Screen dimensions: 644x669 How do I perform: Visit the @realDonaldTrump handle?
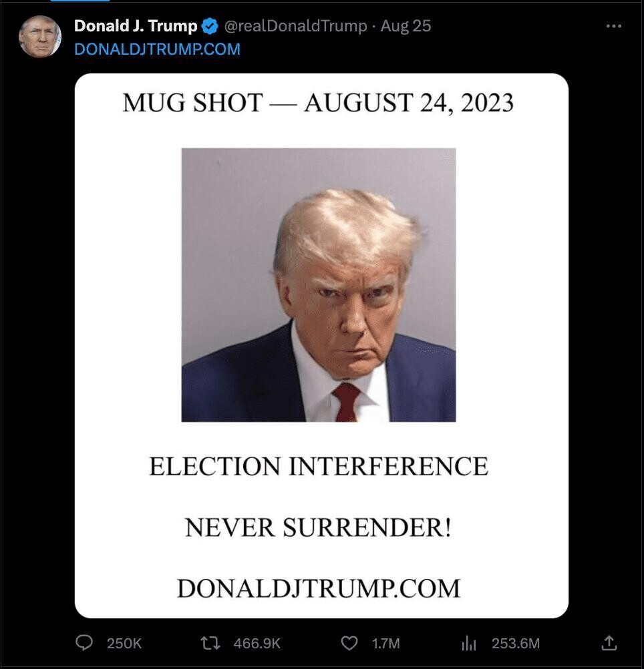coord(295,26)
